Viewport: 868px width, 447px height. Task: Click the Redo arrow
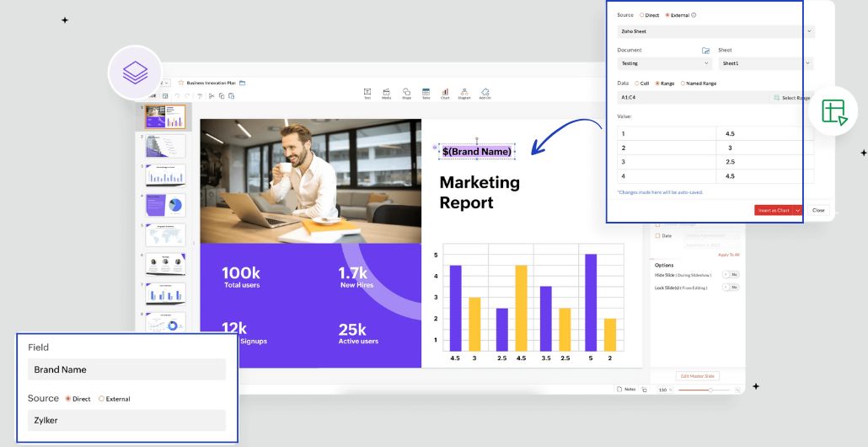(x=187, y=96)
